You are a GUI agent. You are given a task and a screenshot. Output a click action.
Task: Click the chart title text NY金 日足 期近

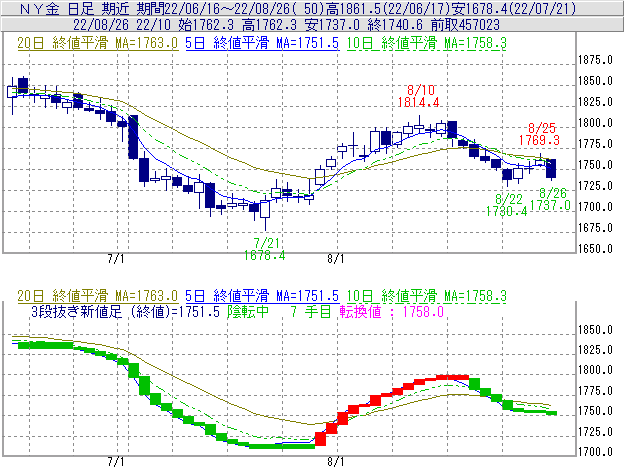coord(74,8)
